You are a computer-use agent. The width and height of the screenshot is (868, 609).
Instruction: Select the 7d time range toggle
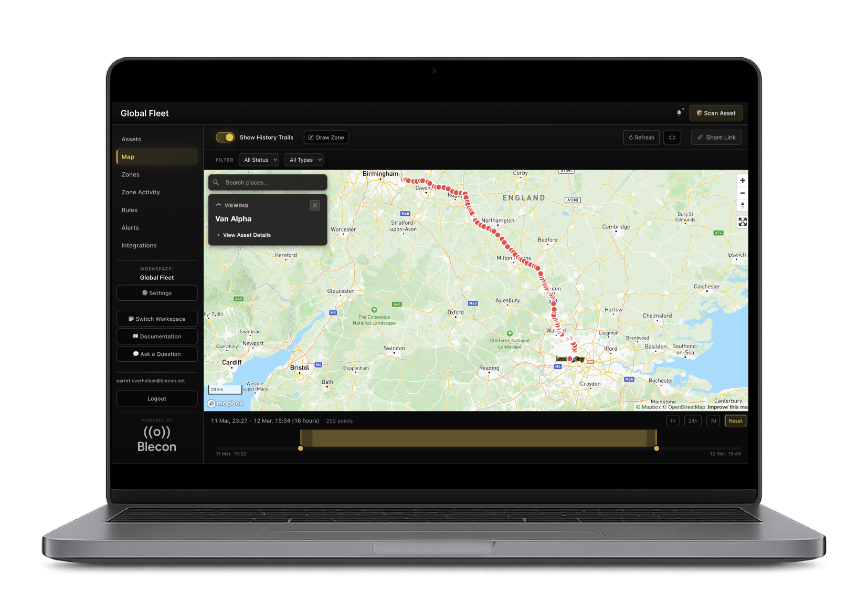pyautogui.click(x=713, y=421)
